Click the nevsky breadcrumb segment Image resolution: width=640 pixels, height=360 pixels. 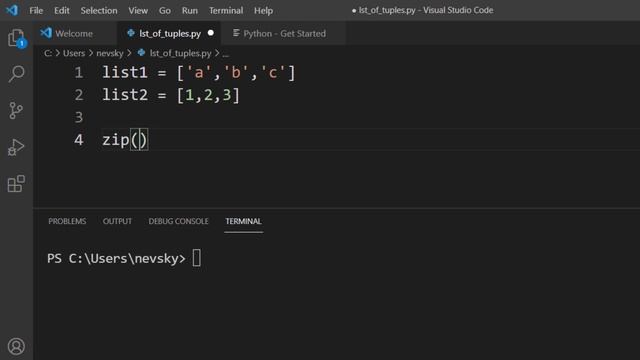pos(110,53)
